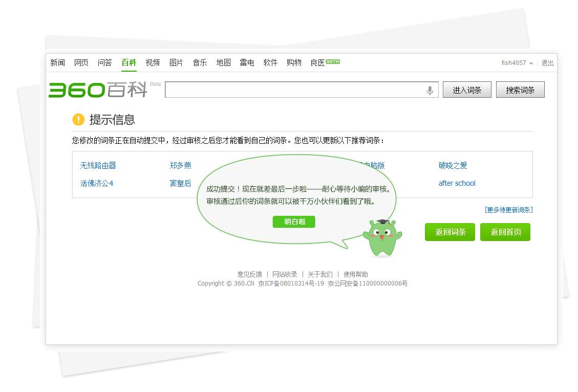Image resolution: width=578 pixels, height=392 pixels.
Task: Open the 关于我们 footer link
Action: pyautogui.click(x=320, y=274)
